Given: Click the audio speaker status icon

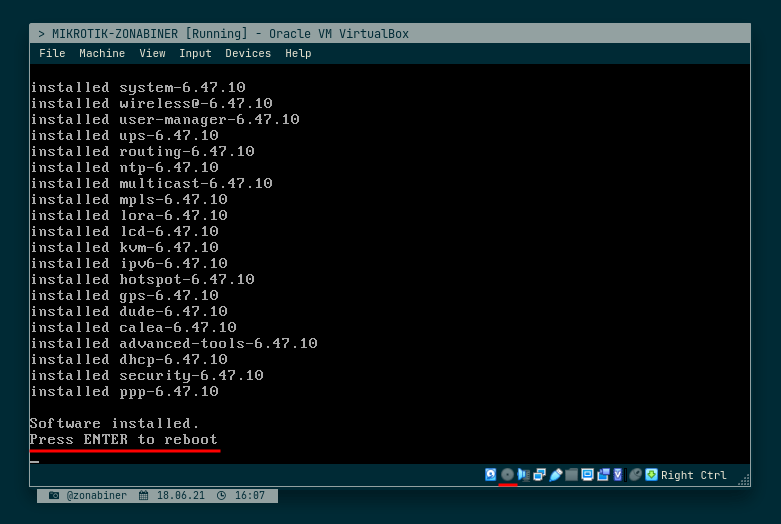Looking at the screenshot, I should tap(523, 475).
